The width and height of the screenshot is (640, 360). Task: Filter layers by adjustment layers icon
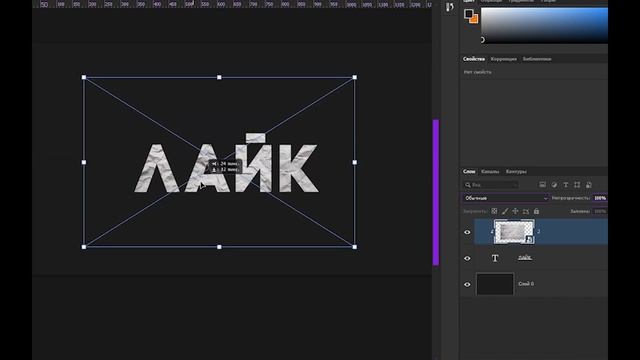click(554, 185)
